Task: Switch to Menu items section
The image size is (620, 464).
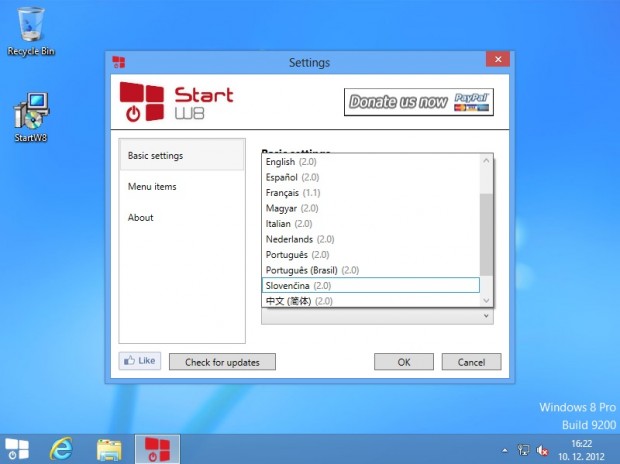Action: click(182, 186)
